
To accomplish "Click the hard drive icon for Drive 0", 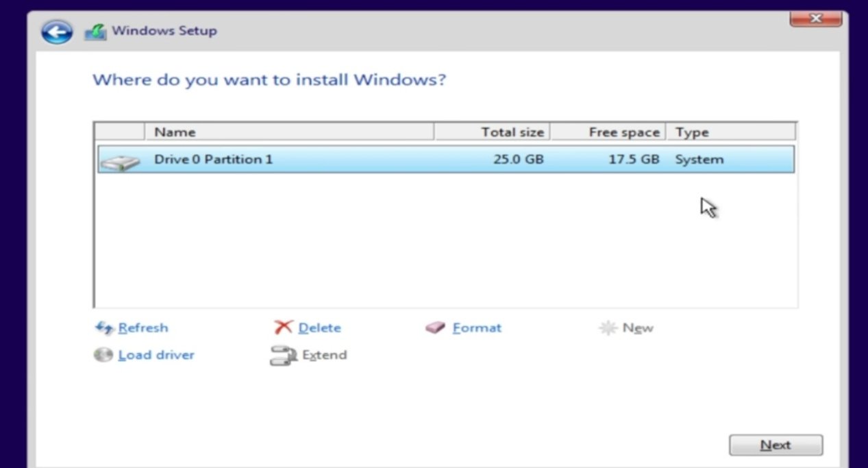I will tap(119, 162).
